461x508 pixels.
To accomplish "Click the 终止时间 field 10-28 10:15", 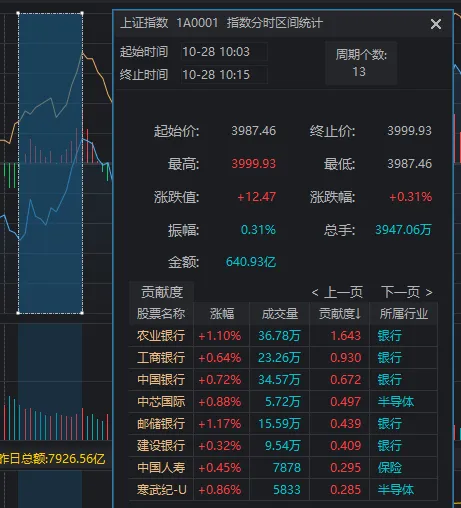I will point(224,74).
